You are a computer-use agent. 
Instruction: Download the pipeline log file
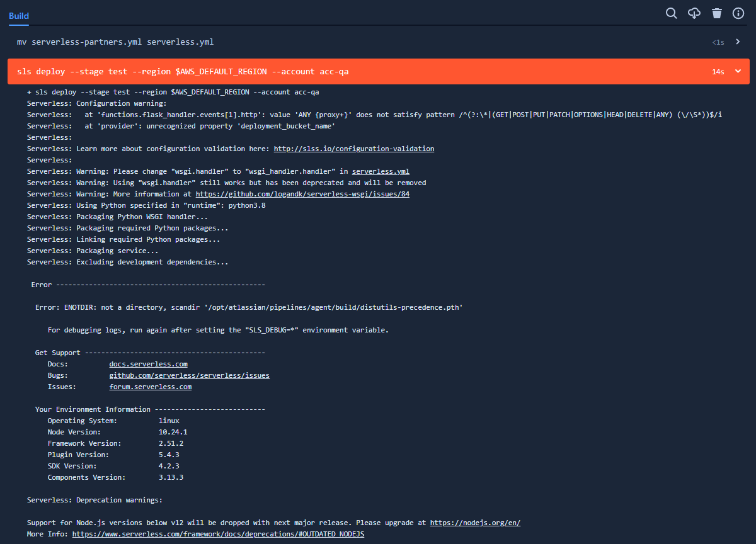point(694,13)
